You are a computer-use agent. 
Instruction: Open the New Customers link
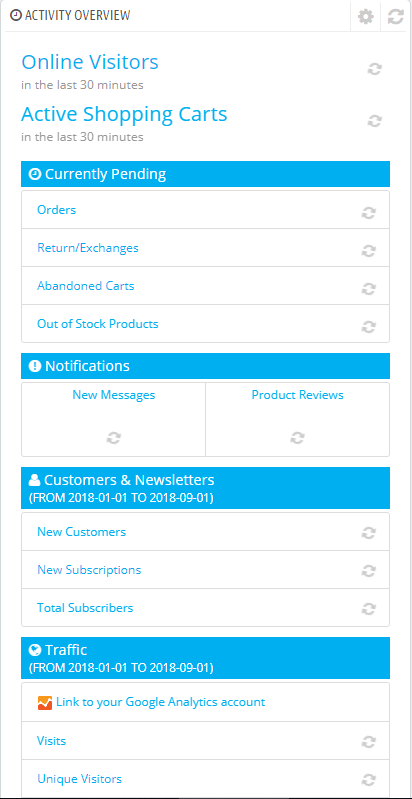81,531
